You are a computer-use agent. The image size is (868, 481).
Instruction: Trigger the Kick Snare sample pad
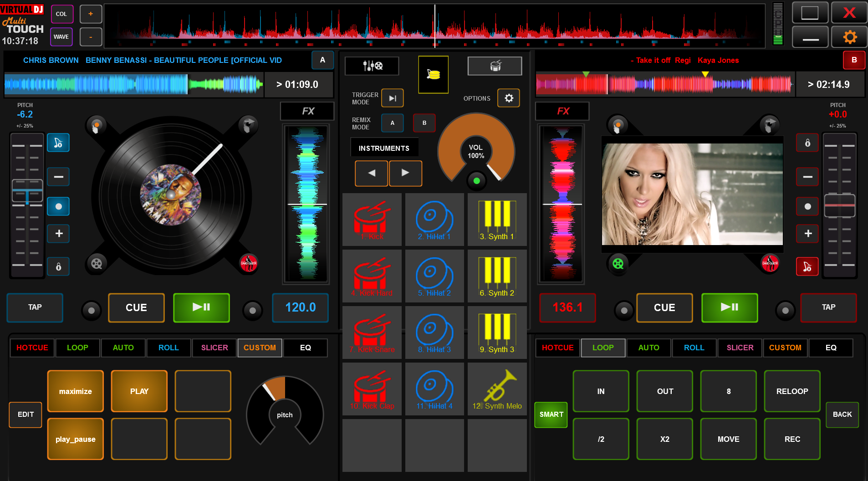coord(372,333)
